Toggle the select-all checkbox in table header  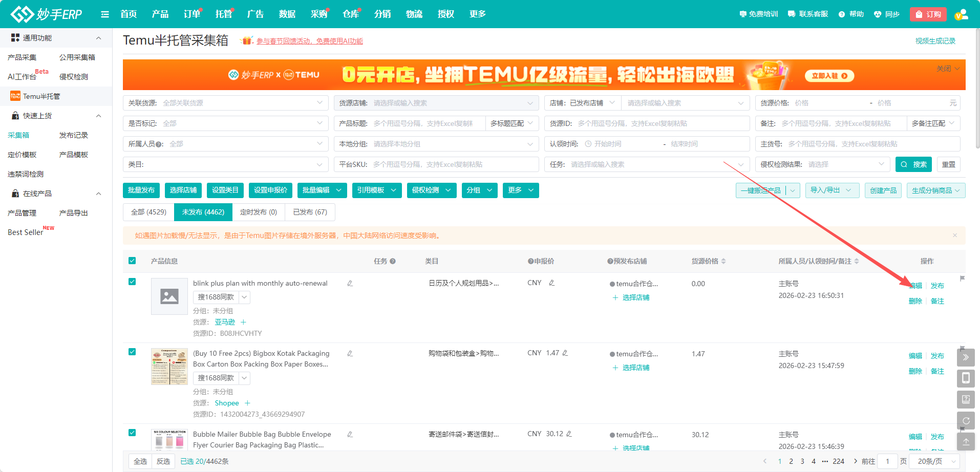pyautogui.click(x=132, y=261)
